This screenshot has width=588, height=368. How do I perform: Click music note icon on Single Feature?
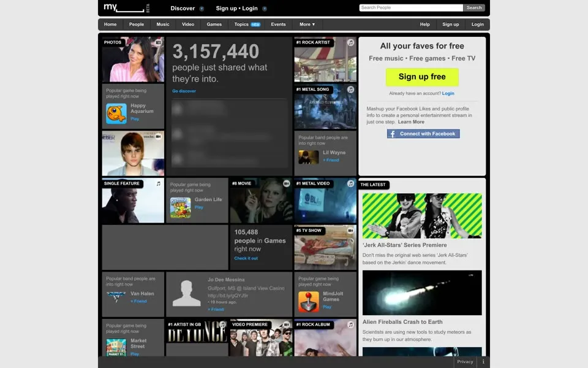click(159, 183)
